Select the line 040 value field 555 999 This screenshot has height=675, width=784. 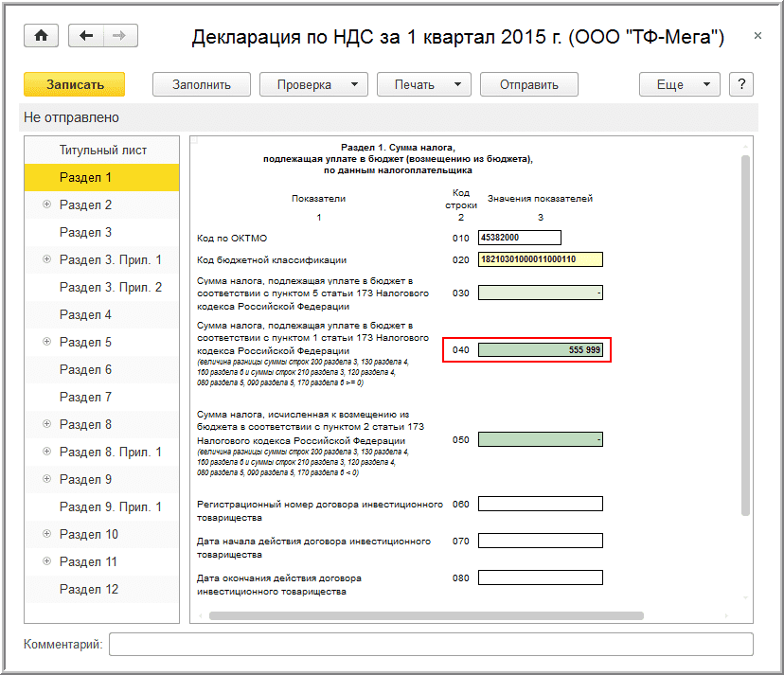pyautogui.click(x=541, y=349)
